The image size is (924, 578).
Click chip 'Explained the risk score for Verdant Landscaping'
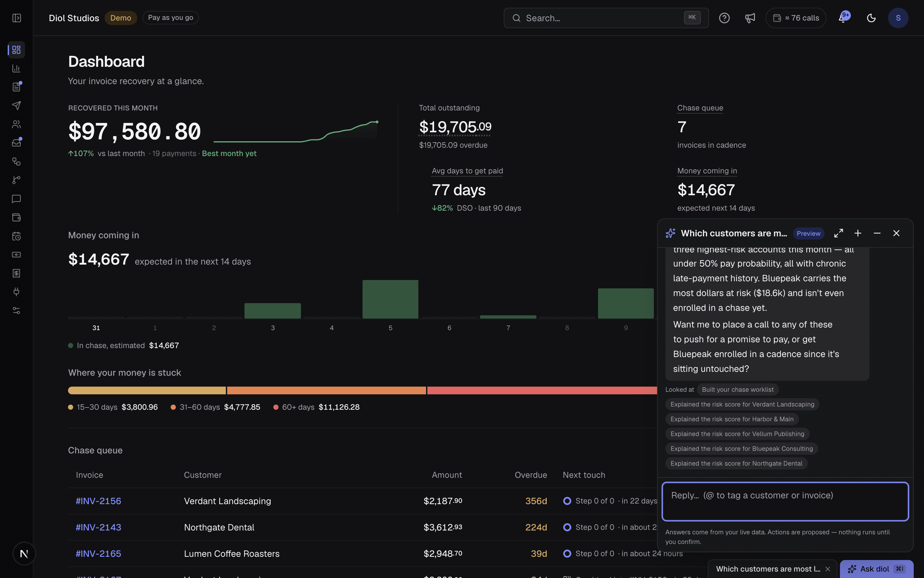coord(742,405)
